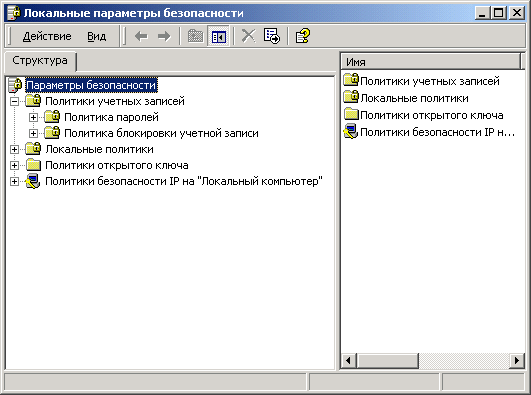Select the Параметры безопасности root item
The width and height of the screenshot is (531, 395).
tap(91, 85)
